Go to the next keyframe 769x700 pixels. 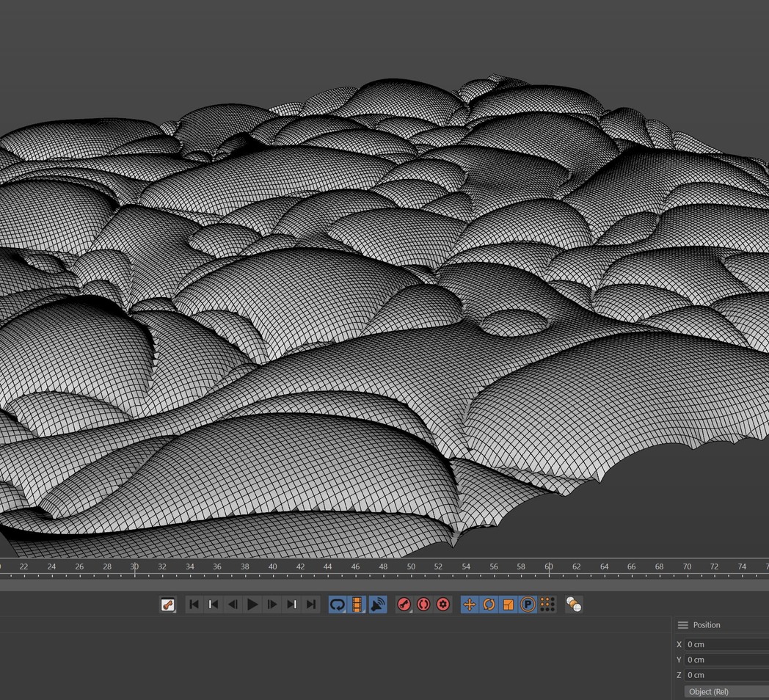pos(292,605)
